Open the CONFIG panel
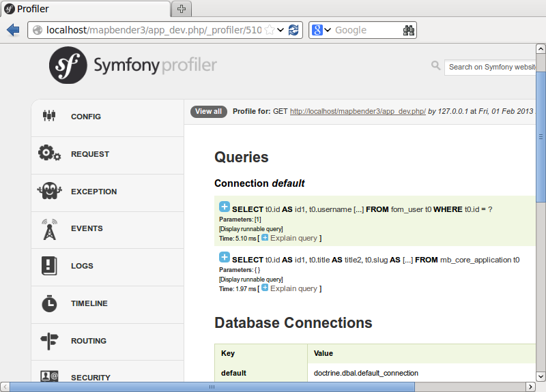The image size is (546, 392). 107,117
